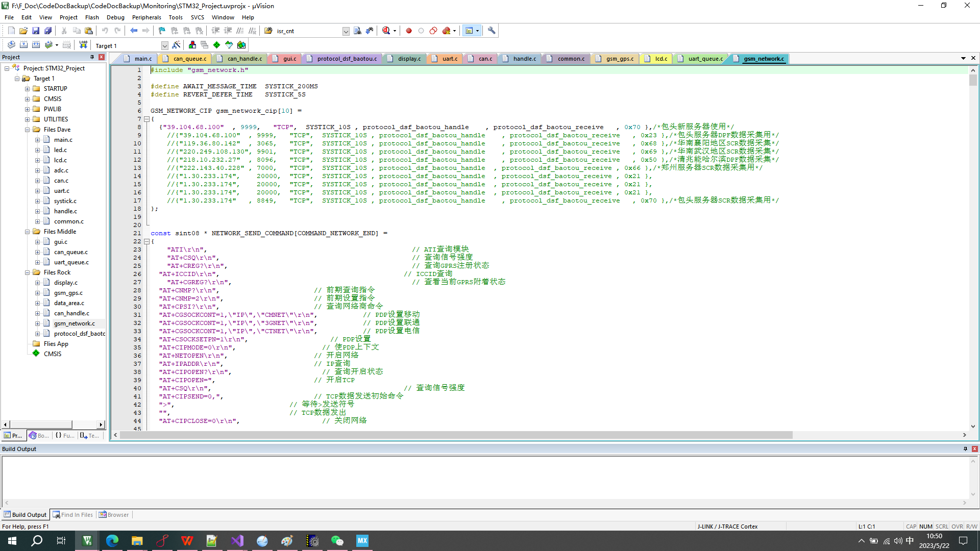Screen dimensions: 980x551
Task: Open a file with the folder icon
Action: point(23,31)
